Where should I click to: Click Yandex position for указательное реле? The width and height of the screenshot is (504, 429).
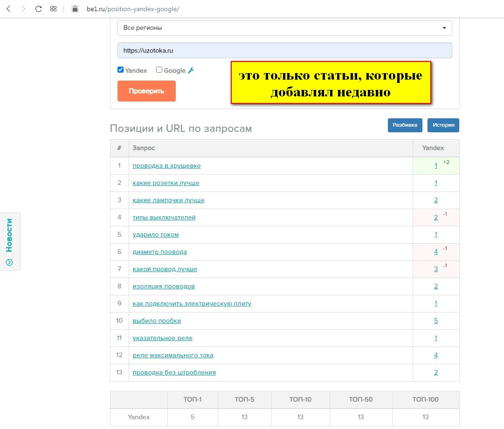(436, 338)
